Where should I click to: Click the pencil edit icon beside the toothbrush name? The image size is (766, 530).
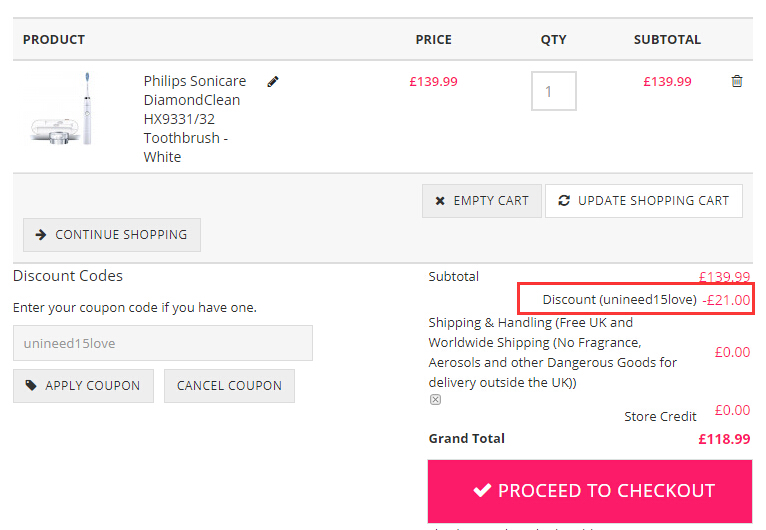pyautogui.click(x=273, y=82)
